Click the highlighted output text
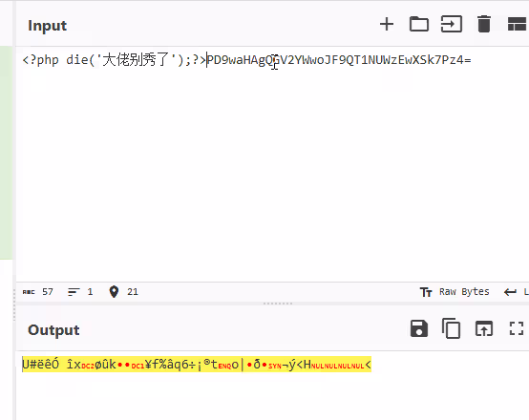This screenshot has height=420, width=529. click(197, 365)
